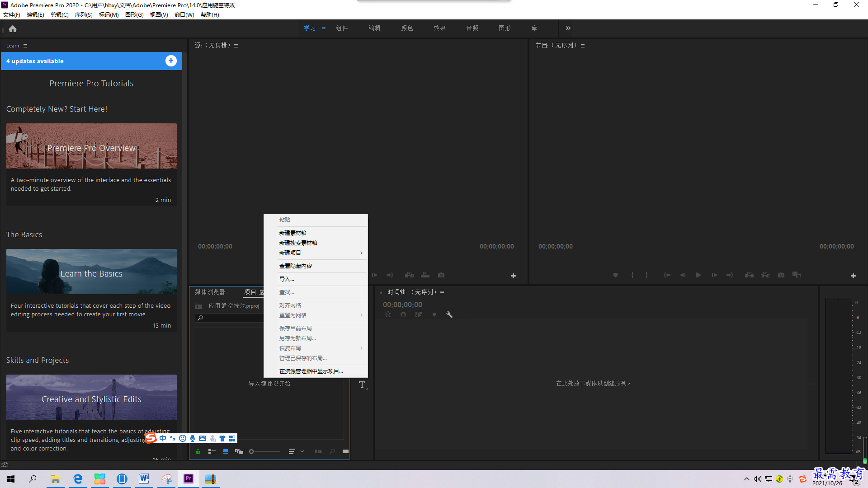Expand the sort icons dropdown arrow
This screenshot has width=868, height=488.
tap(302, 451)
